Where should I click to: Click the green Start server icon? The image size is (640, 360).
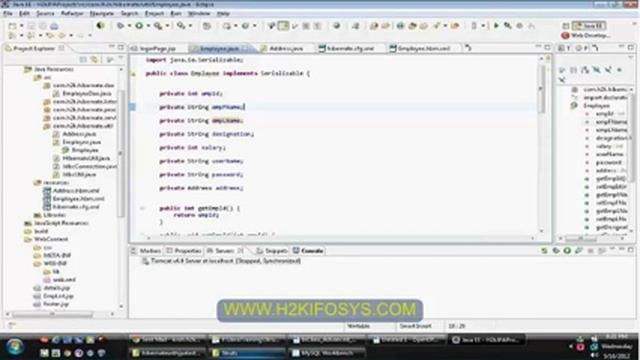pyautogui.click(x=567, y=251)
